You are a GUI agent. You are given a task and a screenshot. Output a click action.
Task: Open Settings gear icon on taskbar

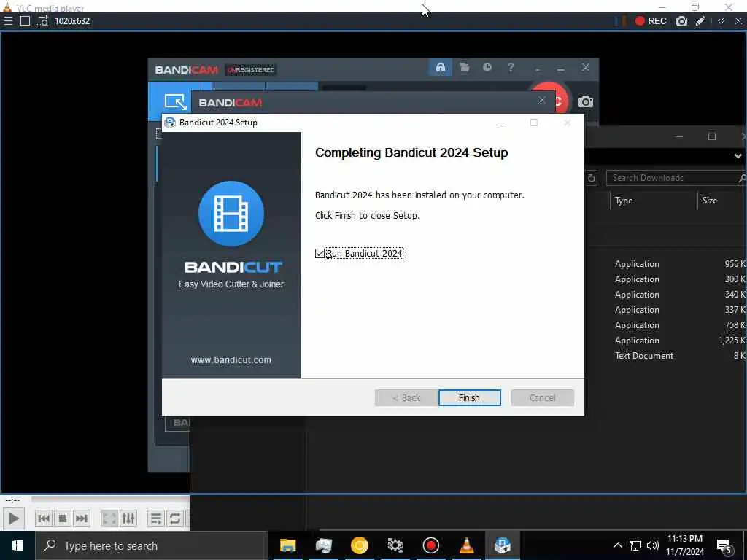395,545
